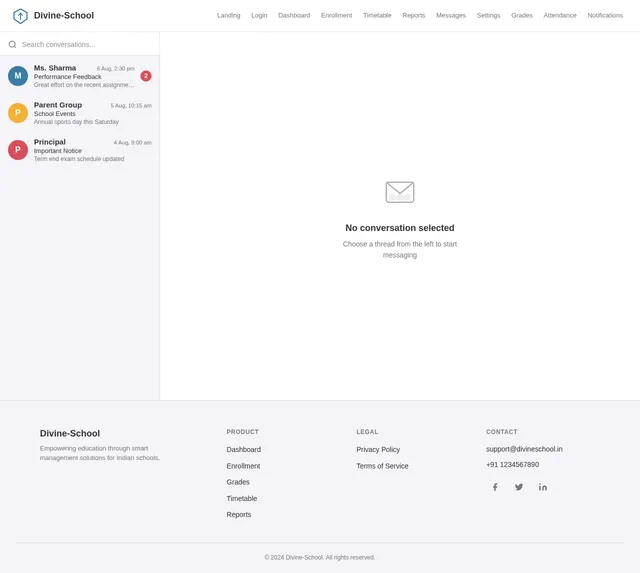640x573 pixels.
Task: Open Dashboard in top navigation
Action: pyautogui.click(x=294, y=16)
